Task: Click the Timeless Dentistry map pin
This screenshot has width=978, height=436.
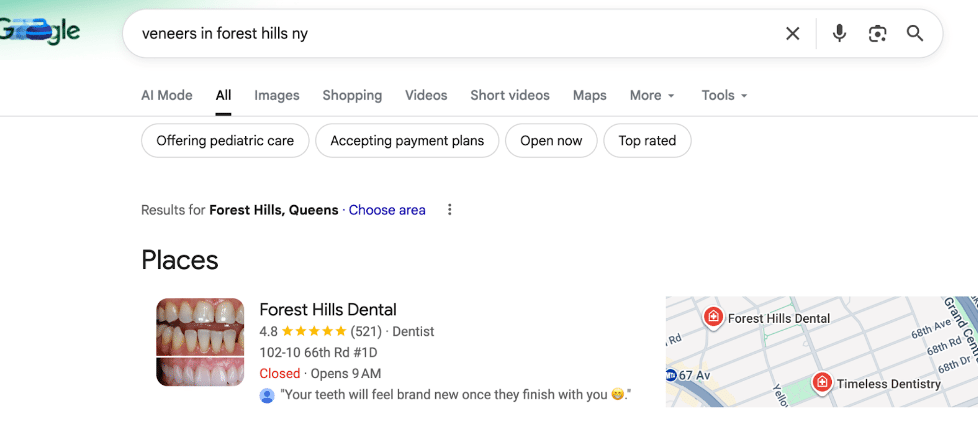Action: pyautogui.click(x=822, y=382)
